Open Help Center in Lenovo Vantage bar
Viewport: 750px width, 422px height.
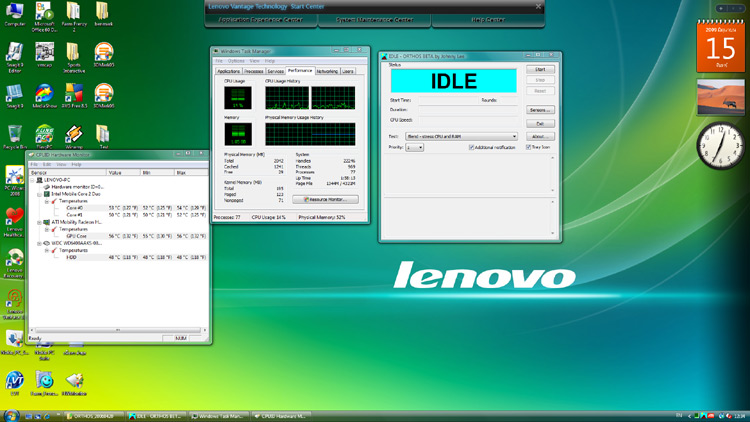point(488,20)
